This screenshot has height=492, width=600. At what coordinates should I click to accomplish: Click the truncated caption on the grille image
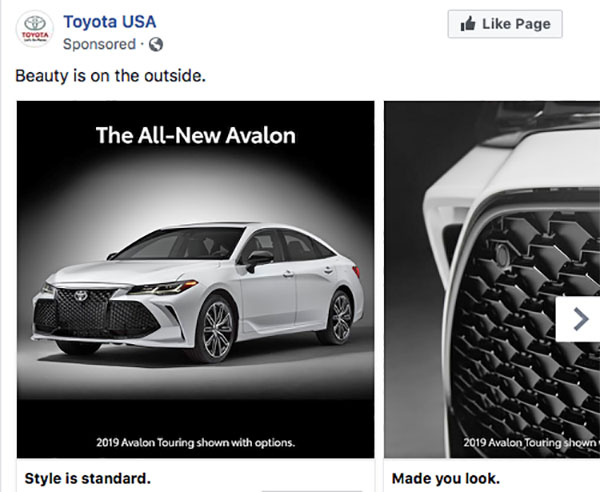532,443
